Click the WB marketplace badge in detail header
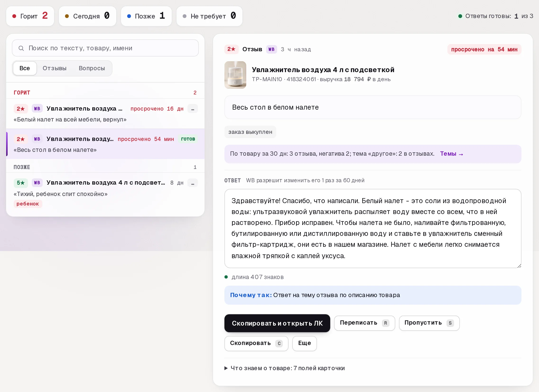Viewport: 539px width, 392px height. [271, 49]
